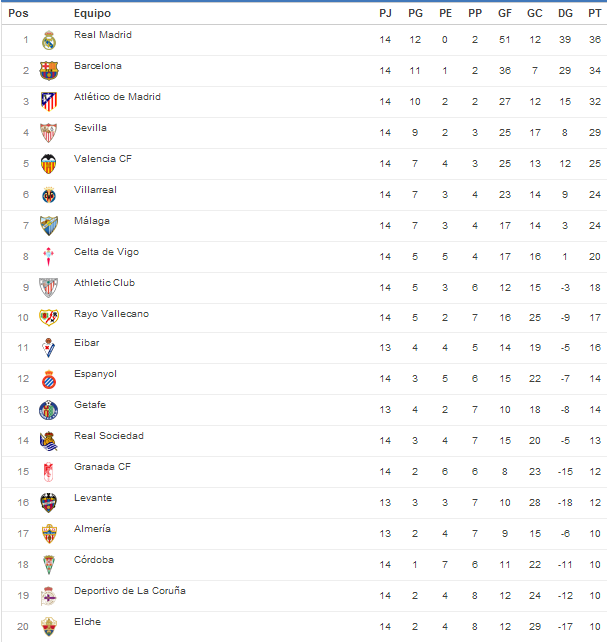607x642 pixels.
Task: Open Deportivo de La Coruña link
Action: click(129, 591)
